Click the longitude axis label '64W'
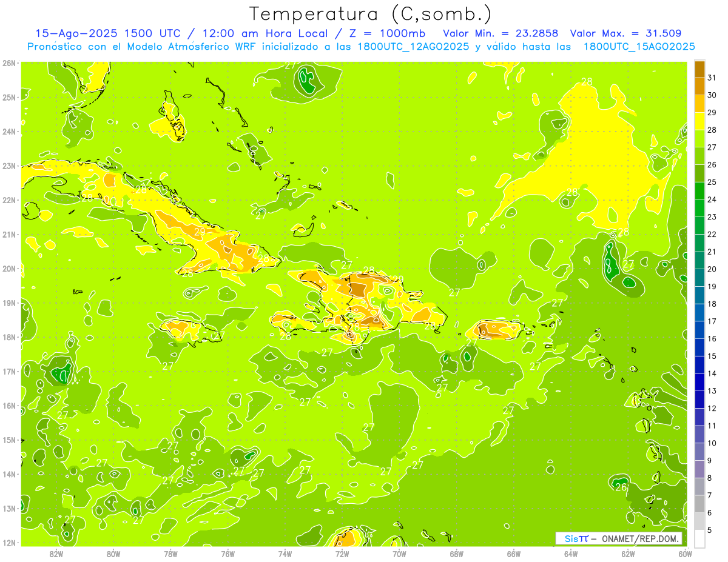The width and height of the screenshot is (728, 562). (x=570, y=554)
